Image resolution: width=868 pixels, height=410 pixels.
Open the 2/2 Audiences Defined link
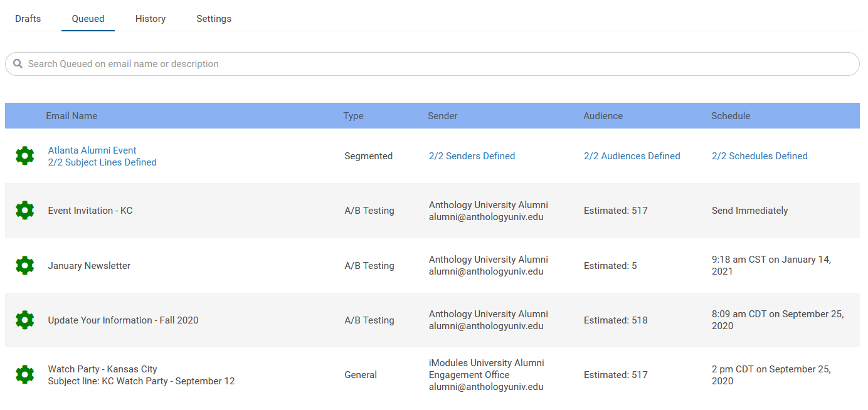pyautogui.click(x=632, y=156)
